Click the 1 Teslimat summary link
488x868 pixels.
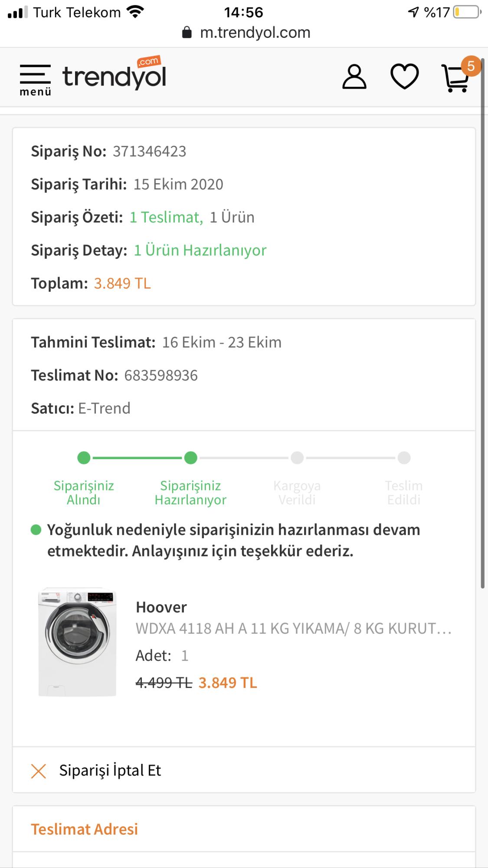point(166,217)
